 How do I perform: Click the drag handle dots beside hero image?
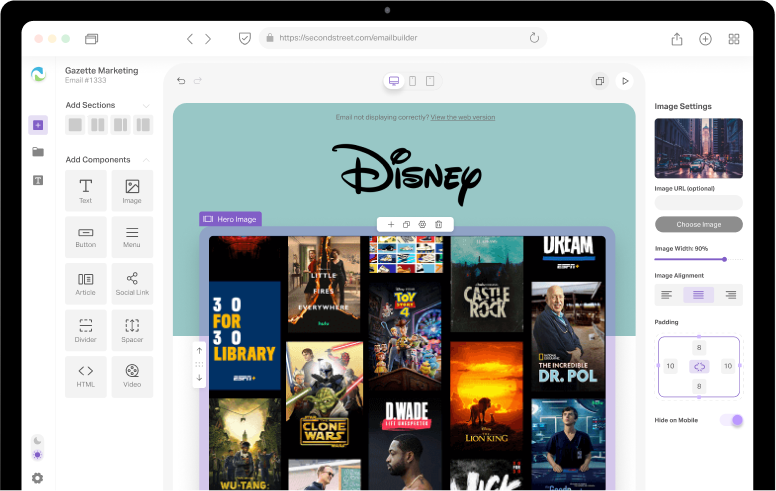pyautogui.click(x=199, y=364)
